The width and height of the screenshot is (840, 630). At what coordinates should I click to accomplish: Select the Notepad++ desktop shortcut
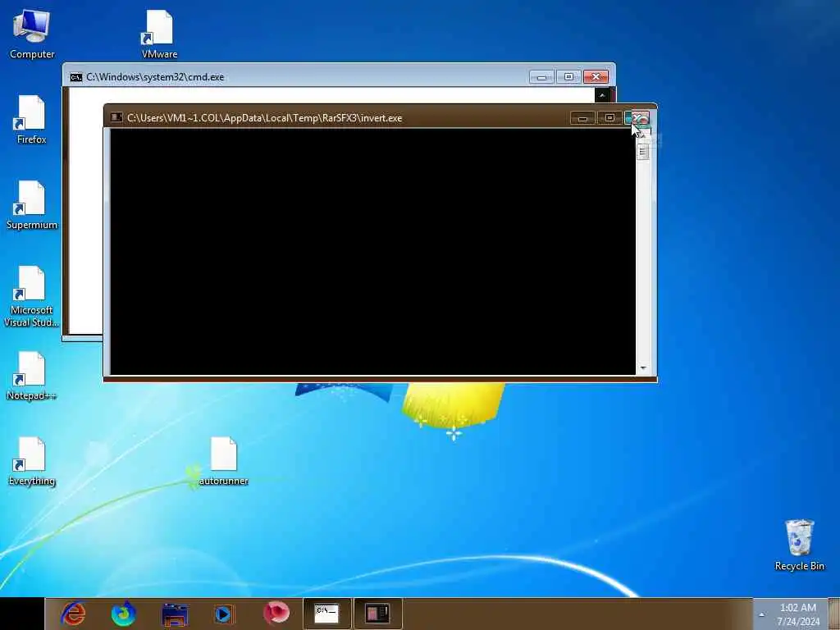click(x=32, y=376)
